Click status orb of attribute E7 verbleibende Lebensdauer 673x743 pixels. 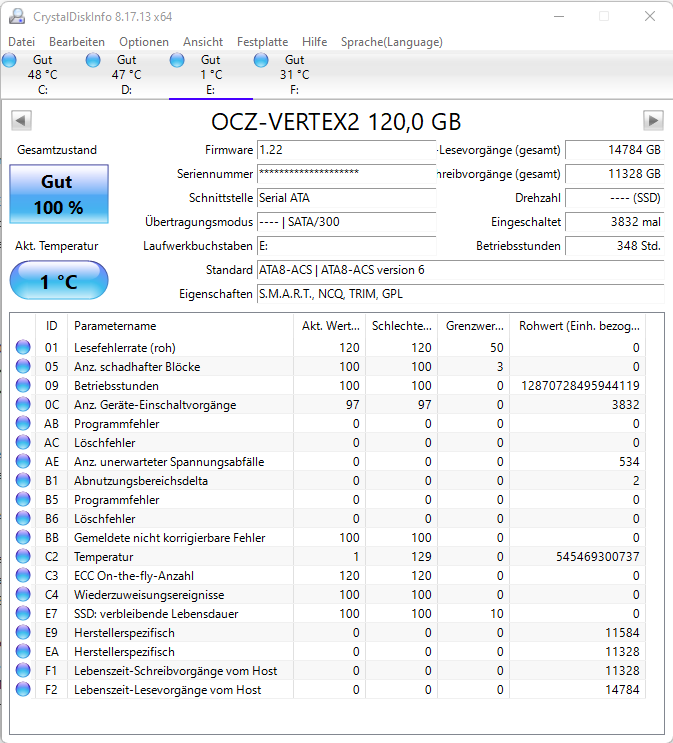[23, 613]
